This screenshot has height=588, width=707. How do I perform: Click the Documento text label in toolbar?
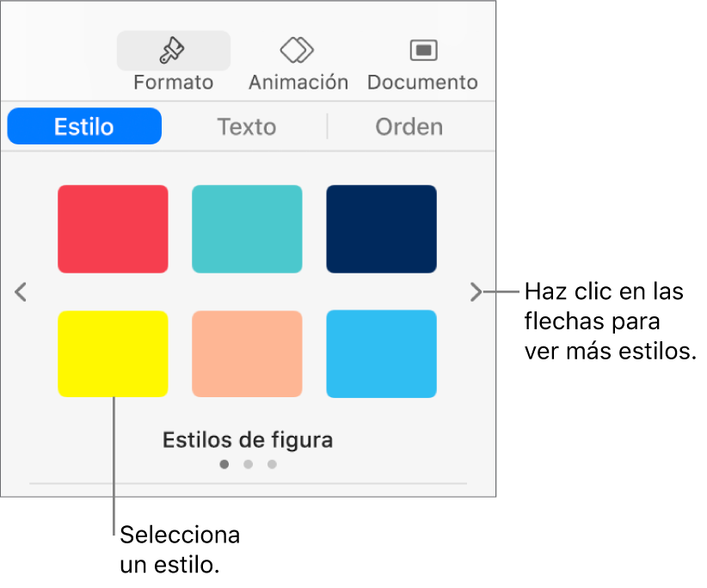pyautogui.click(x=422, y=83)
